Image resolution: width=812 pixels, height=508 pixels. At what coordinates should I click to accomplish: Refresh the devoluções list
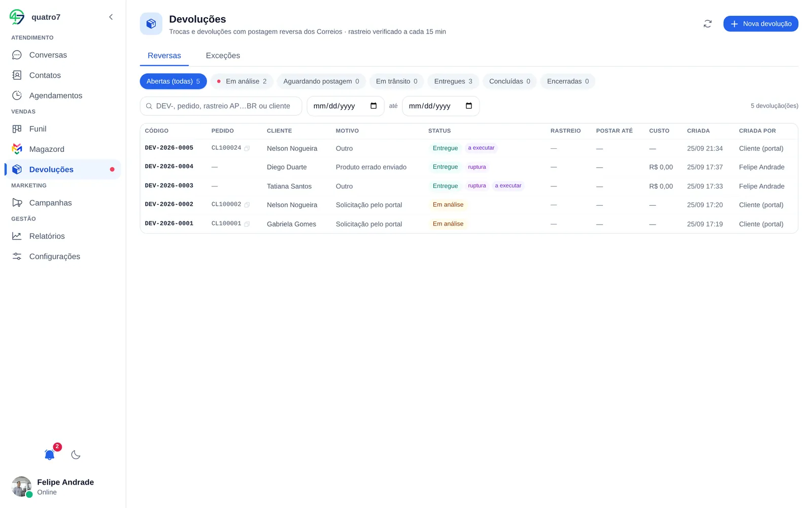point(707,24)
